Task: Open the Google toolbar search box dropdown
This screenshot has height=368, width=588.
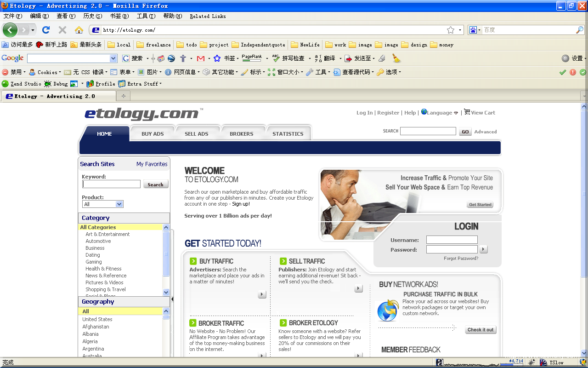Action: (x=113, y=58)
